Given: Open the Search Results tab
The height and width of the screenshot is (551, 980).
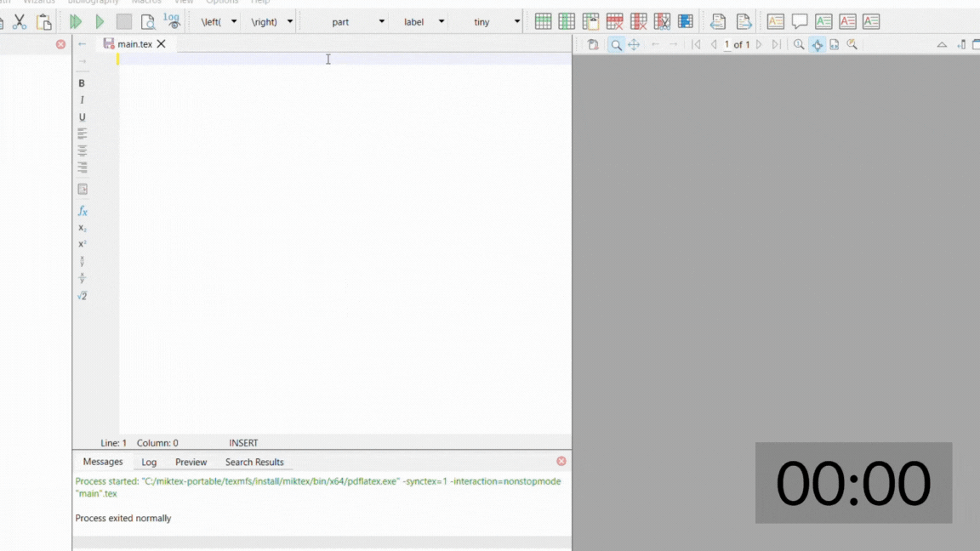Looking at the screenshot, I should (x=254, y=462).
